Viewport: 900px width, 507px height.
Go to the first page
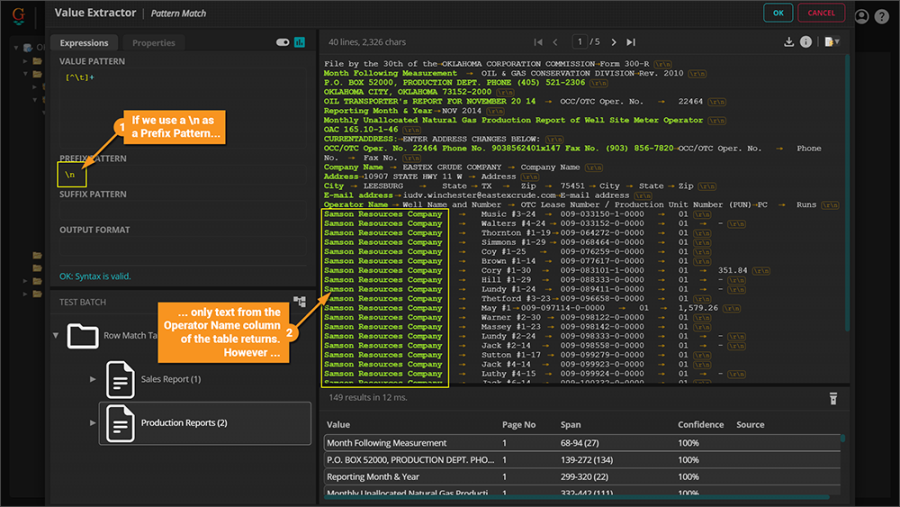coord(538,42)
